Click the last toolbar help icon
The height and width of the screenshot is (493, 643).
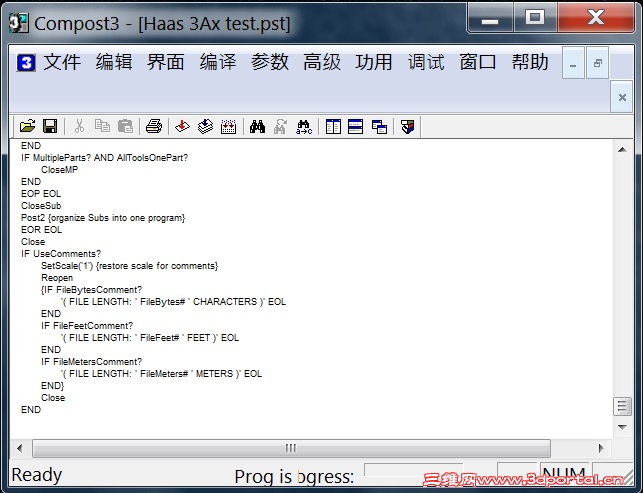[x=408, y=126]
